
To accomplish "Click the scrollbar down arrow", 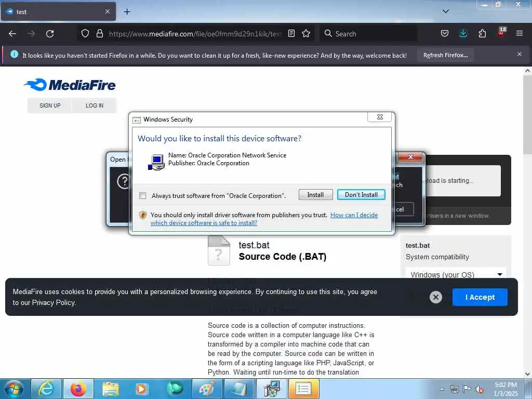I will pos(527,374).
